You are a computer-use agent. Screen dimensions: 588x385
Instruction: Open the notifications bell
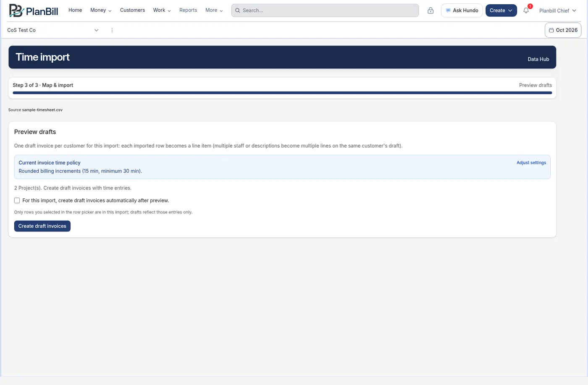point(526,11)
